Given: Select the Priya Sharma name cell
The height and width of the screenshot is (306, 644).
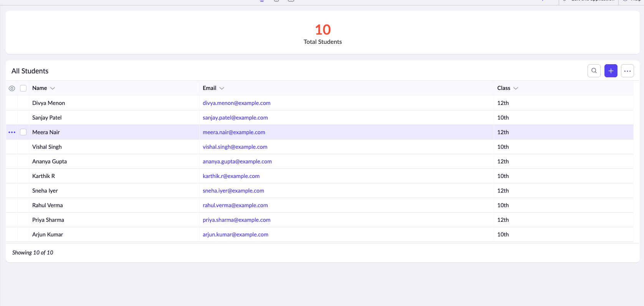Looking at the screenshot, I should pos(114,220).
